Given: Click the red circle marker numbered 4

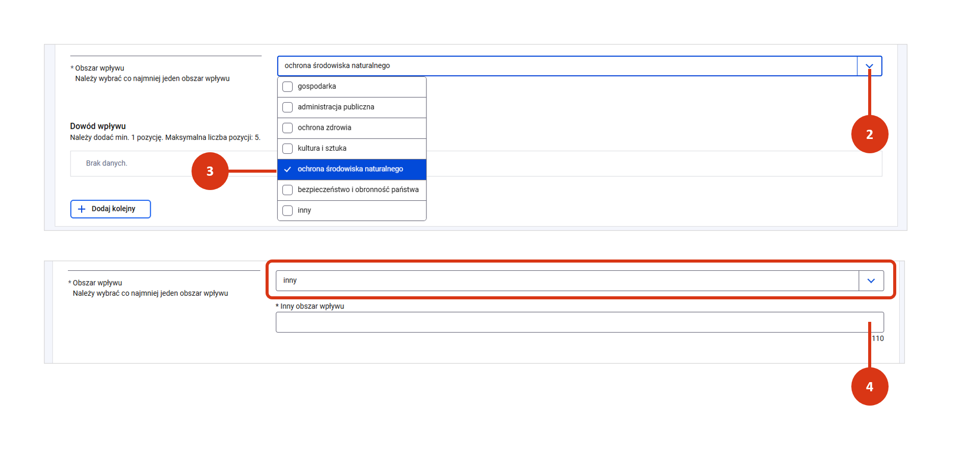Looking at the screenshot, I should (x=869, y=387).
